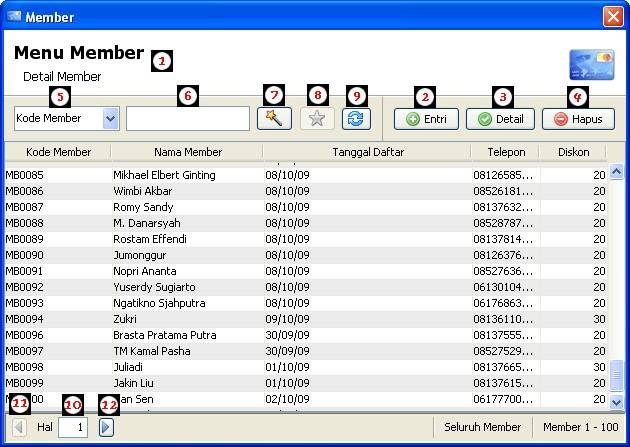The height and width of the screenshot is (447, 630).
Task: Click date 02/10/09 cell
Action: [287, 399]
